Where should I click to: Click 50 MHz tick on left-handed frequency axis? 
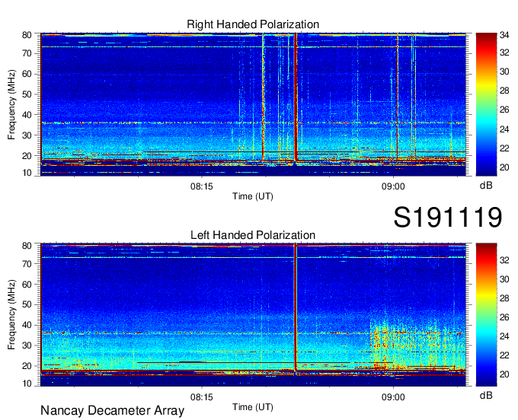tap(27, 304)
